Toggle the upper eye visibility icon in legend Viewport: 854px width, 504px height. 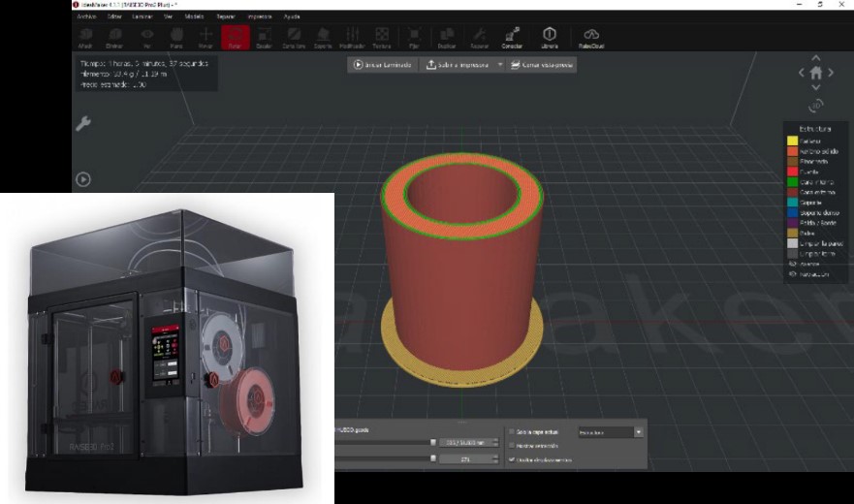pos(793,265)
